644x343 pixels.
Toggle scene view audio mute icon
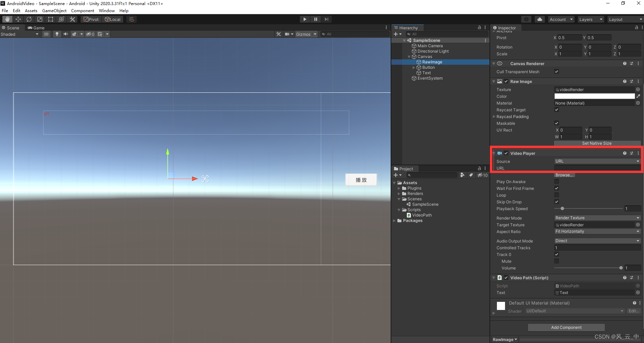66,34
